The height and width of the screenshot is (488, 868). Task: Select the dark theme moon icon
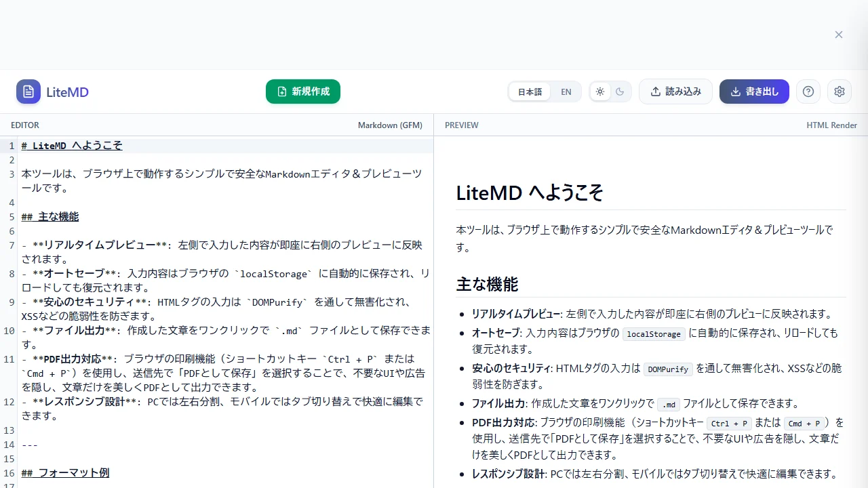tap(620, 91)
